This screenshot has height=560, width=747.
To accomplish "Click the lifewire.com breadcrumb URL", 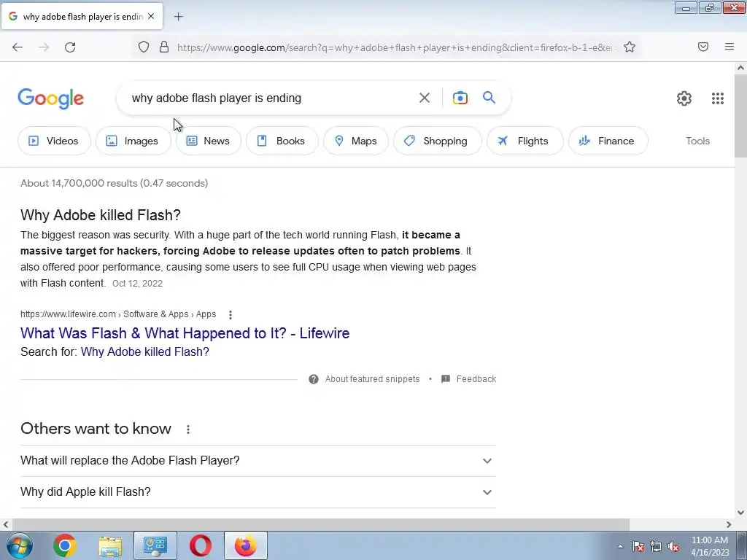I will coord(118,314).
